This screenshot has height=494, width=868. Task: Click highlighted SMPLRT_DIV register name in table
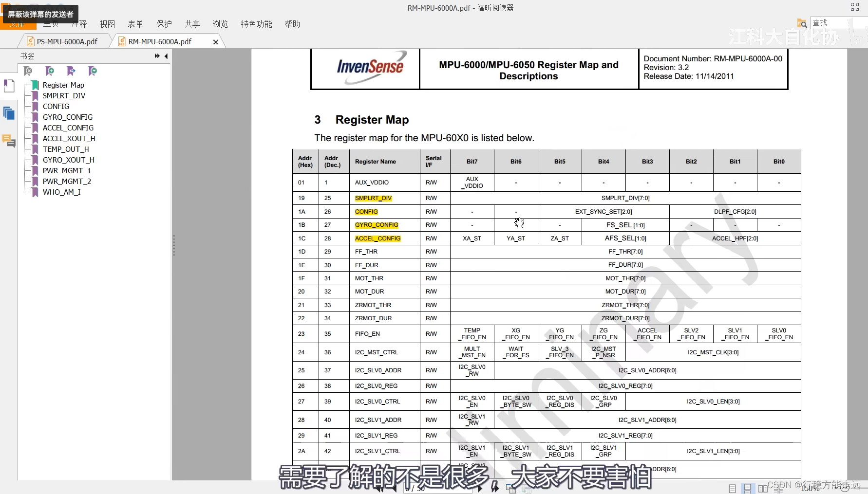coord(373,198)
